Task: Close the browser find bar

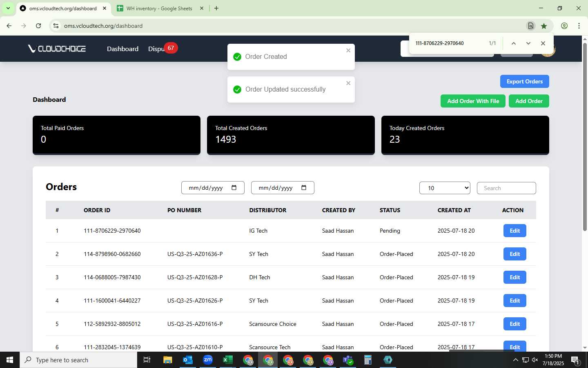Action: coord(543,43)
